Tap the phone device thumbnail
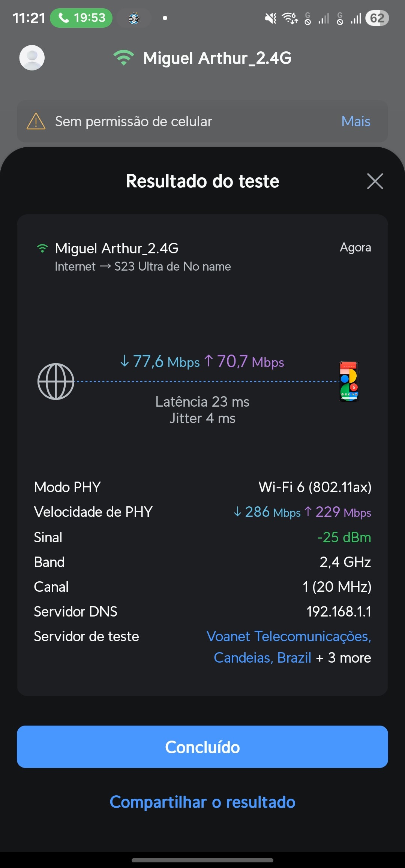This screenshot has width=405, height=868. click(x=349, y=382)
